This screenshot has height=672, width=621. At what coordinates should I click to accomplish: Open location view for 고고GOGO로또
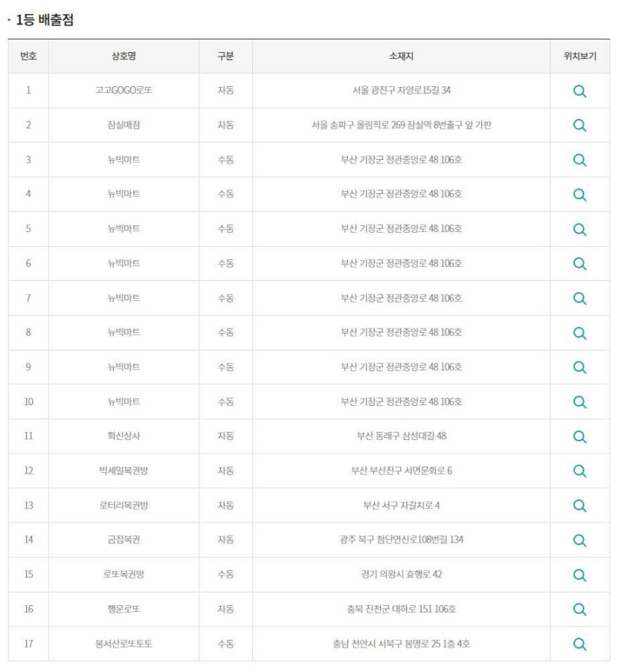[x=579, y=91]
